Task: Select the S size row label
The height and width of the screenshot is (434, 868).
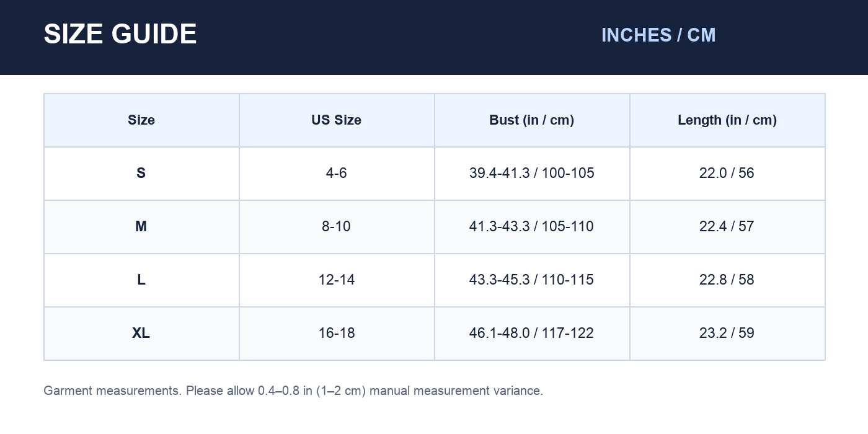Action: click(141, 173)
